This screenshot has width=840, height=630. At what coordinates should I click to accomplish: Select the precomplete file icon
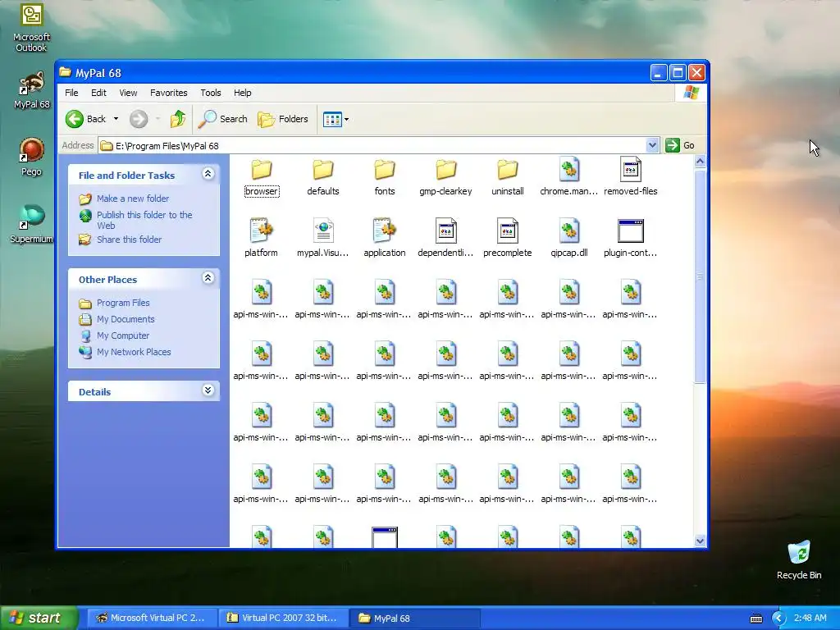click(507, 231)
